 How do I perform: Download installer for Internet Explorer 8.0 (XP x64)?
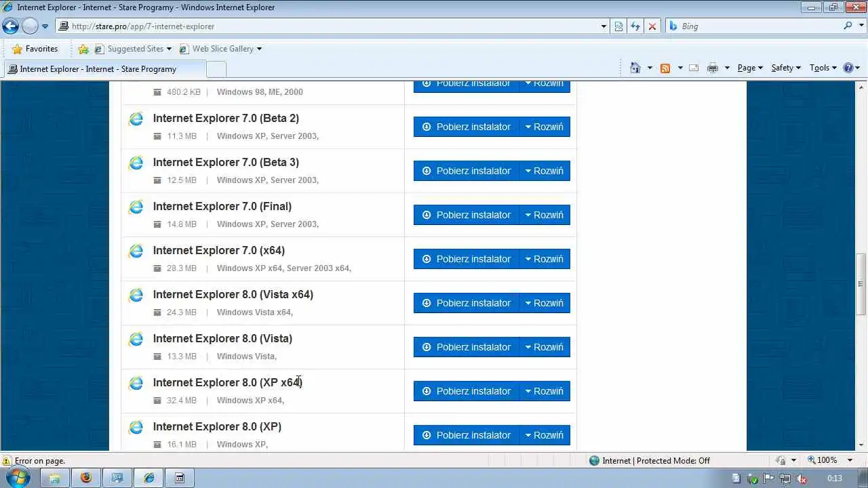467,391
